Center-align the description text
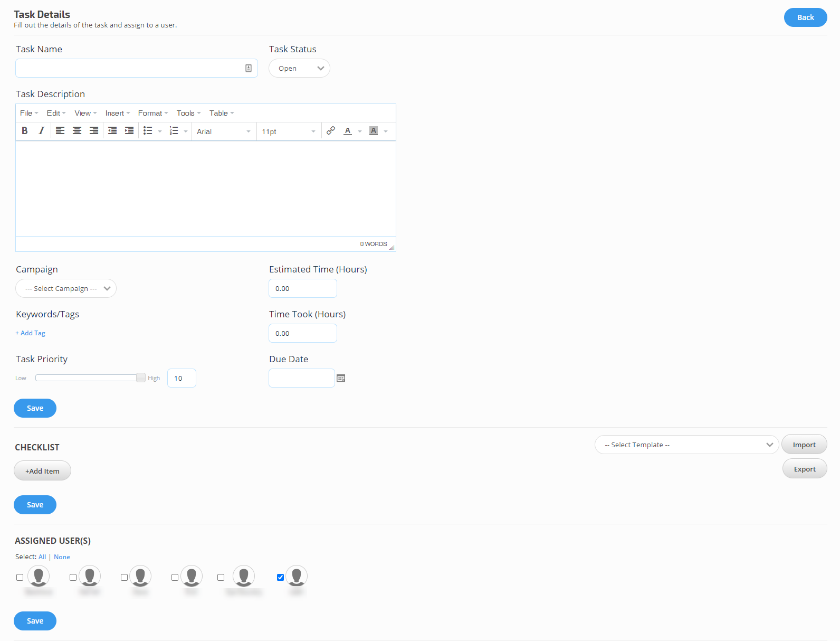This screenshot has height=641, width=840. pos(77,131)
